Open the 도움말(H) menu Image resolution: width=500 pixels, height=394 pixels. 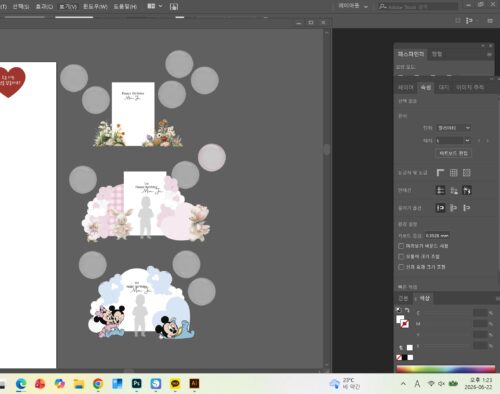point(125,7)
